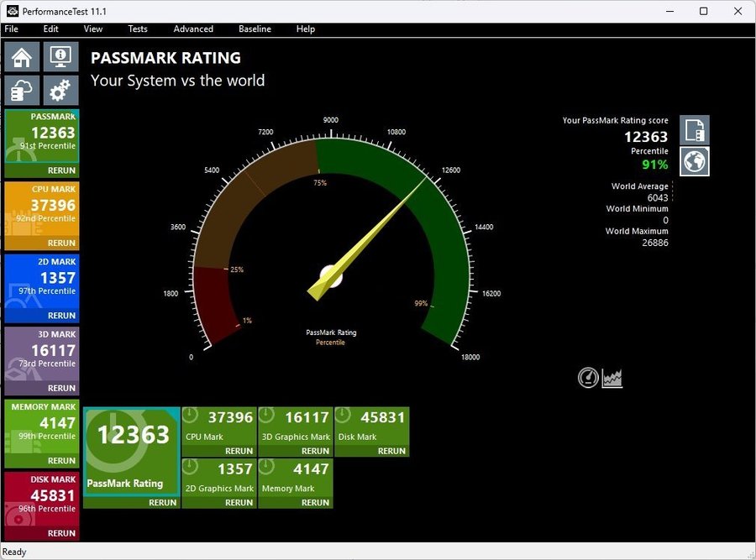Open the Baseline menu
756x560 pixels.
pyautogui.click(x=255, y=29)
